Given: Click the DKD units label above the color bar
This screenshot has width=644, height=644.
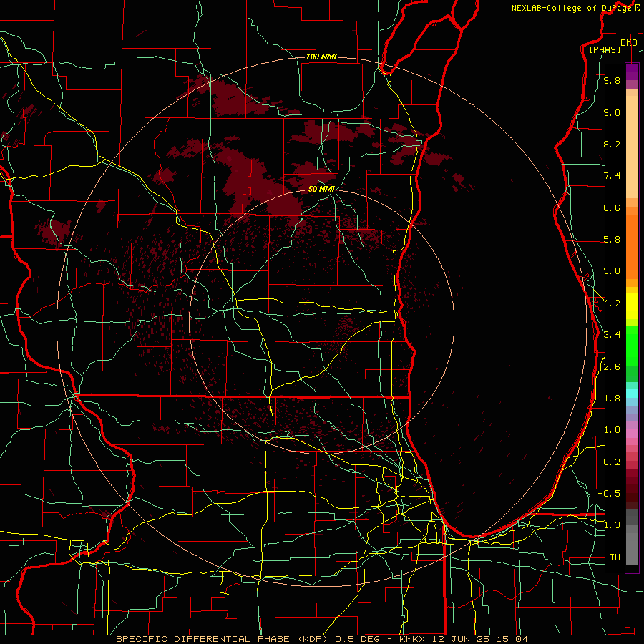Looking at the screenshot, I should point(629,43).
